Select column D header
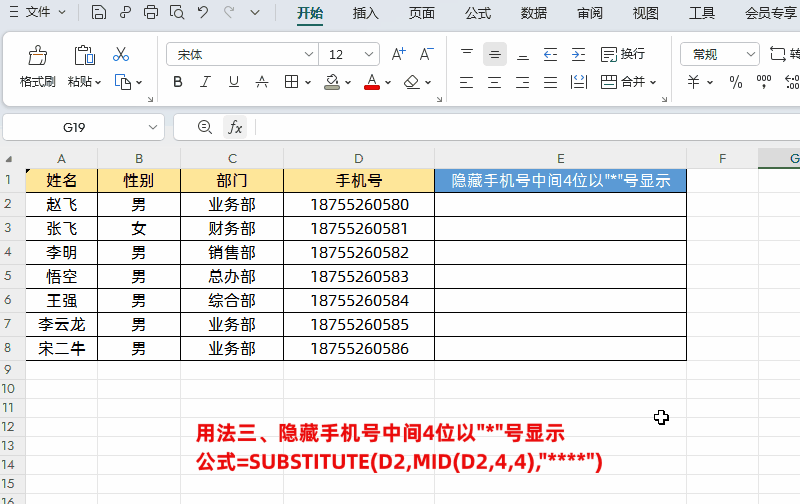Viewport: 800px width, 504px height. (x=359, y=159)
